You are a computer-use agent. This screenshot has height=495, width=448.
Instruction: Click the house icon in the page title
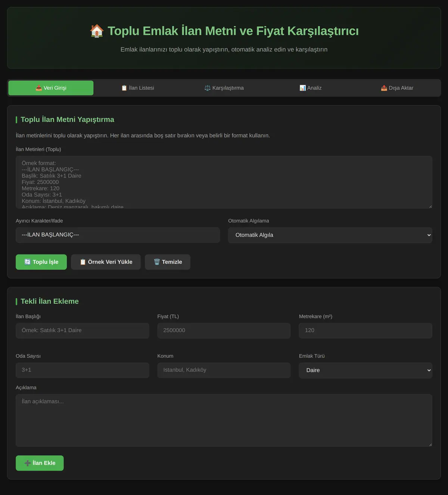coord(97,31)
